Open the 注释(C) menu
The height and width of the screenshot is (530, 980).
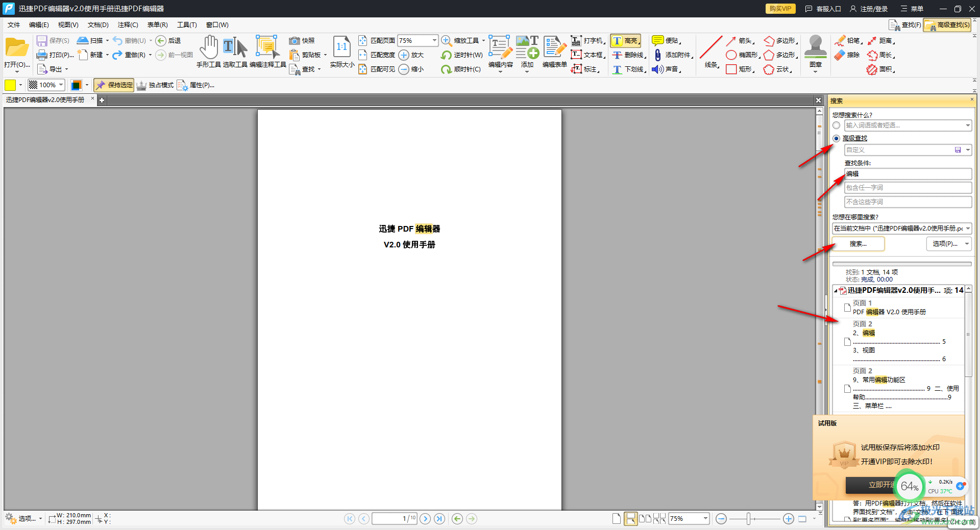pyautogui.click(x=128, y=25)
